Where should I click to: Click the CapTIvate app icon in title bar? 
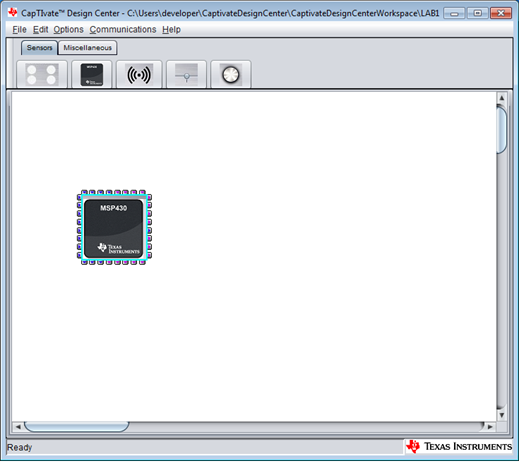(13, 13)
